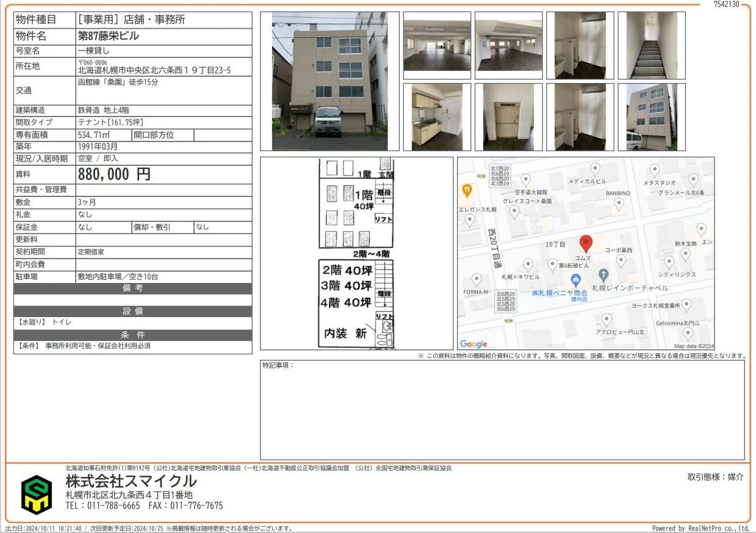Open the floor plan drawing
Viewport: 756px width, 533px height.
point(356,253)
